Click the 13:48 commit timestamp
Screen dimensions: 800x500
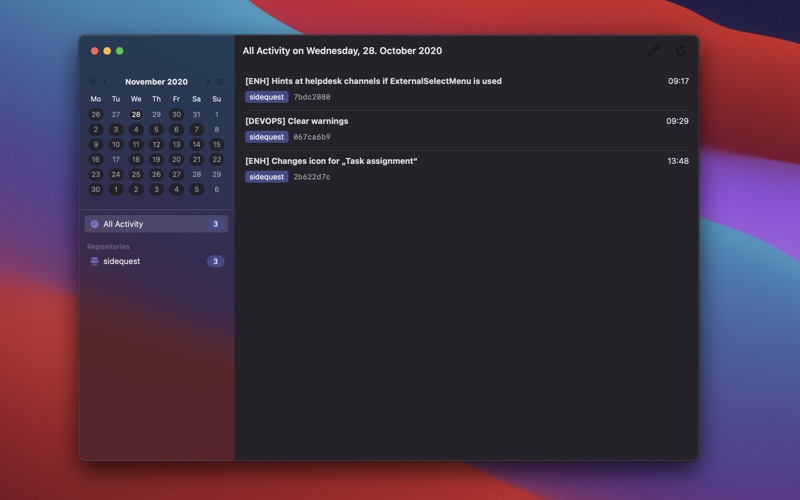pyautogui.click(x=678, y=161)
